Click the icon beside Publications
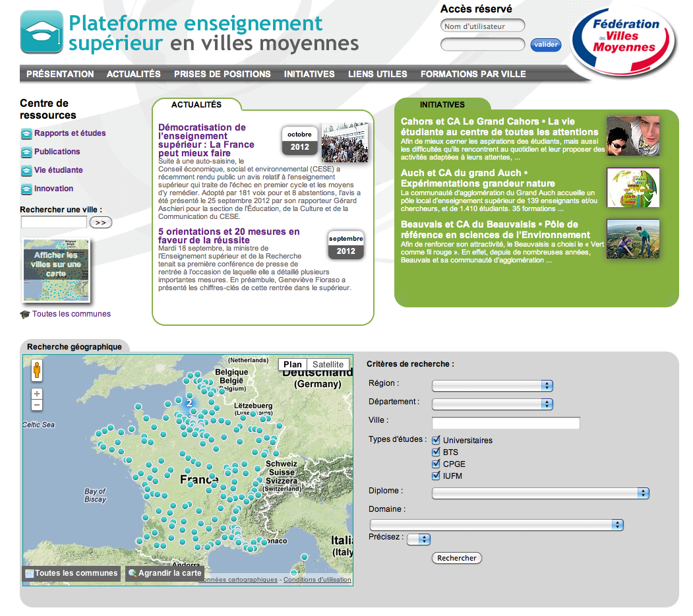 click(x=26, y=152)
